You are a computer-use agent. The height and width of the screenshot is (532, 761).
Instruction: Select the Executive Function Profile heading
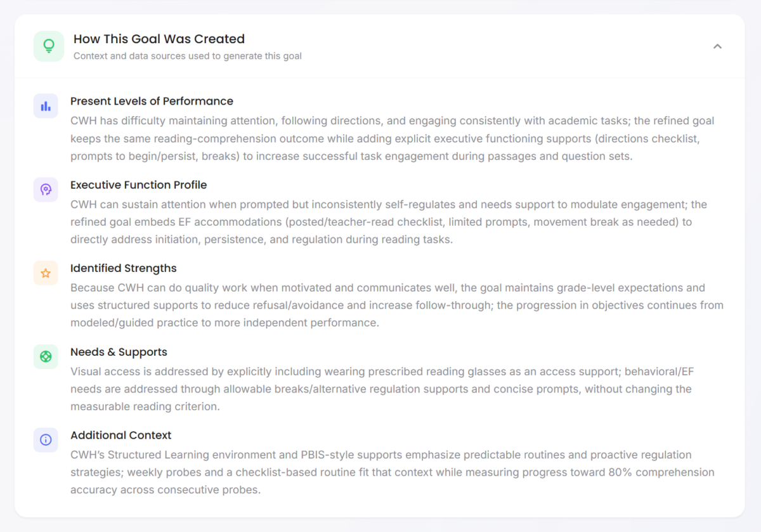pos(138,185)
